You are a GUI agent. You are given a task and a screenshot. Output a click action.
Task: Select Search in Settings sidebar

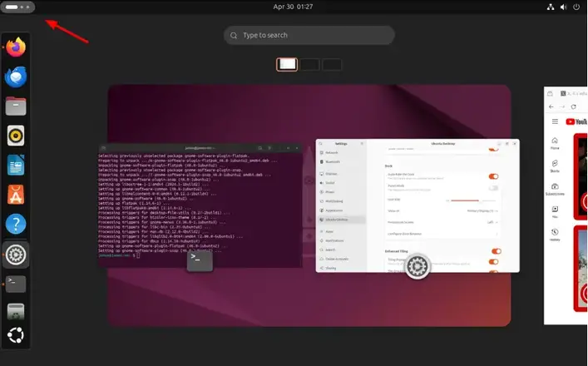tap(341, 250)
